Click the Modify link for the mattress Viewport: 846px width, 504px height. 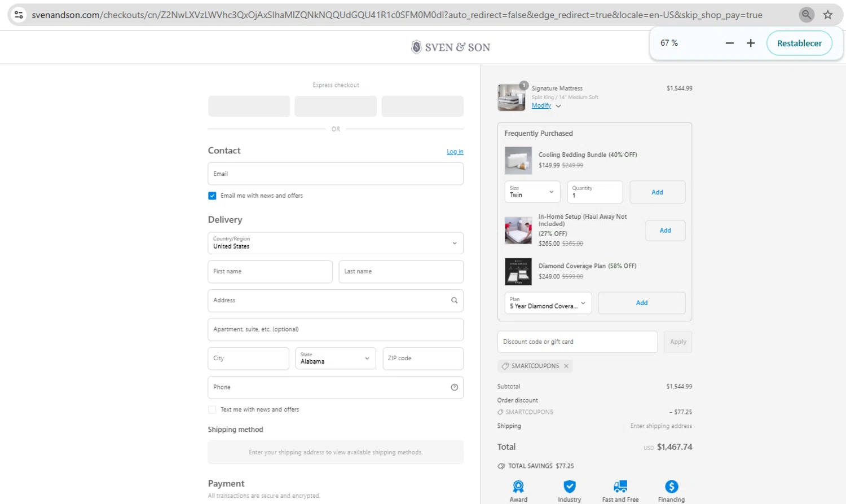[541, 105]
